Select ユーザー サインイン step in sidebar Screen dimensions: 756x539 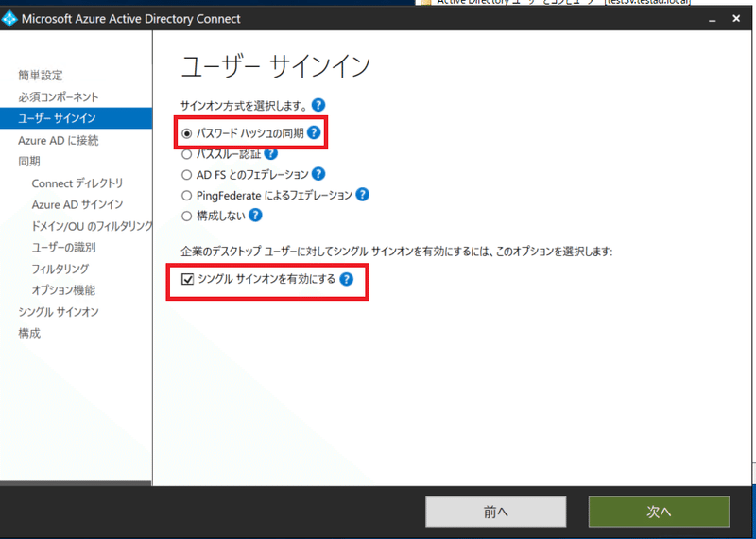tap(77, 118)
